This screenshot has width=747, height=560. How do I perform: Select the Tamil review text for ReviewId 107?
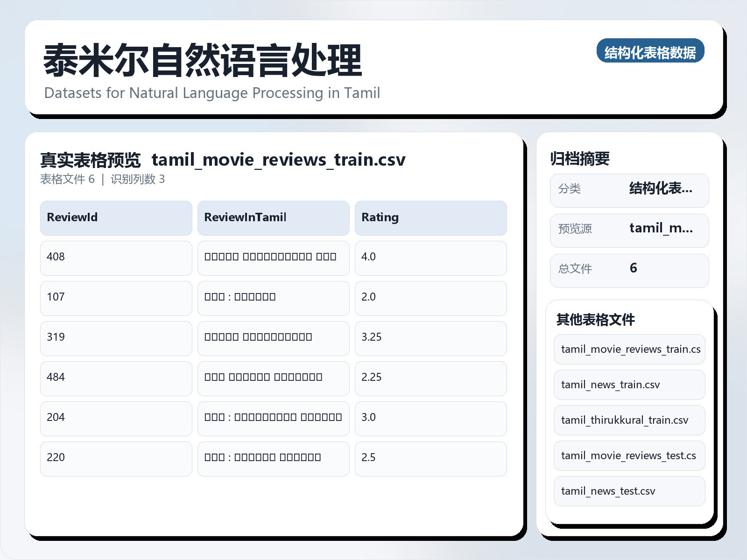coord(274,298)
